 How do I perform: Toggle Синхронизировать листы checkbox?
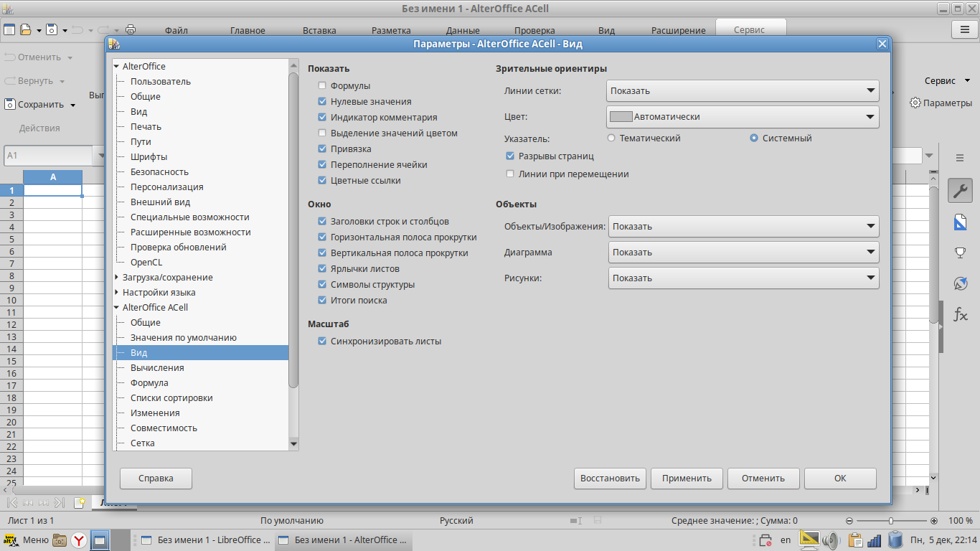(x=322, y=341)
